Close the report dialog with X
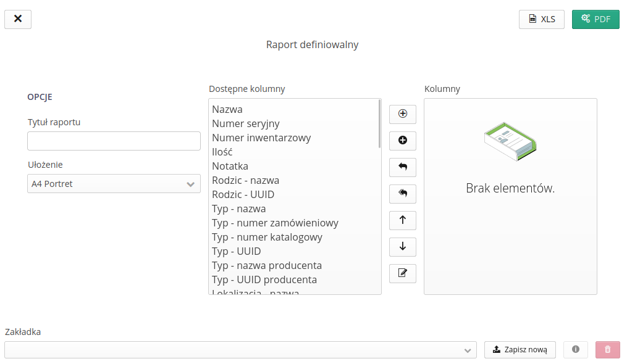627x364 pixels. [18, 19]
